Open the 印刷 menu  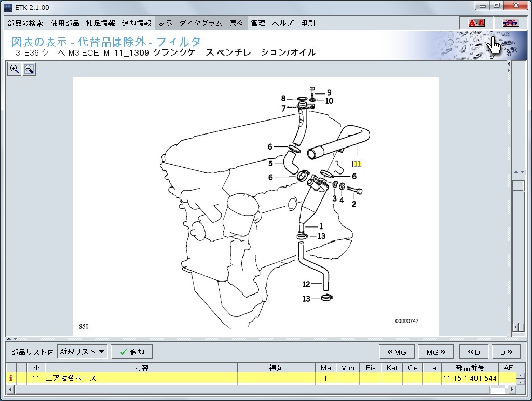308,23
